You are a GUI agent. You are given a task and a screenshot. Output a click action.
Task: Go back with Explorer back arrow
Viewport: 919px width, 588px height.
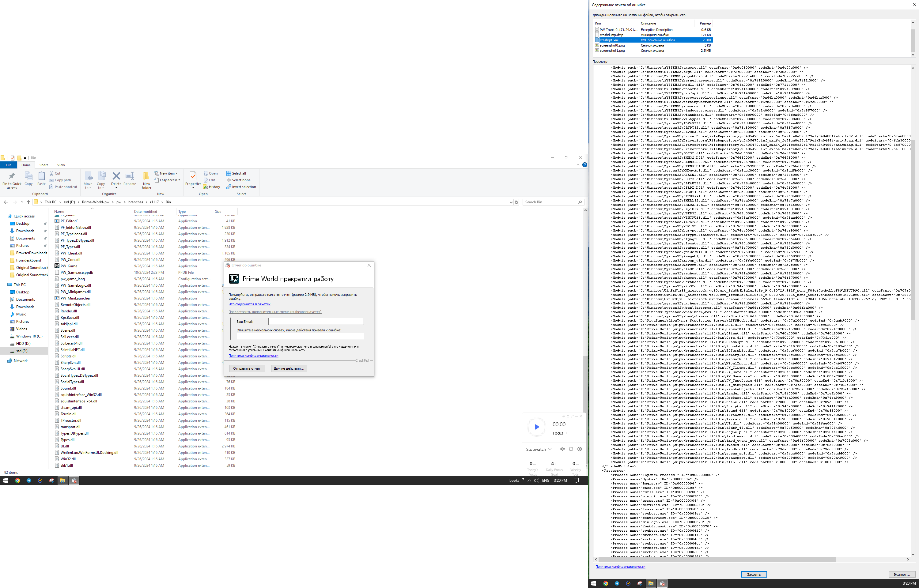pyautogui.click(x=6, y=202)
